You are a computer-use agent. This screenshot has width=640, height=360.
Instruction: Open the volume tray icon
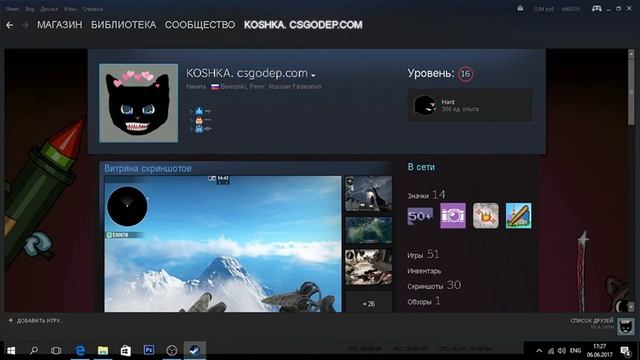(x=562, y=351)
